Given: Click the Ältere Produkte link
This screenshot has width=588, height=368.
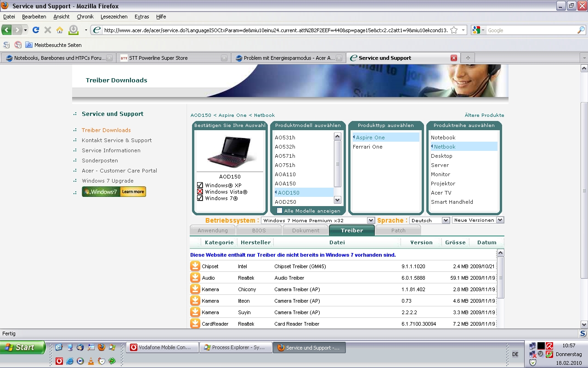Looking at the screenshot, I should pos(484,115).
